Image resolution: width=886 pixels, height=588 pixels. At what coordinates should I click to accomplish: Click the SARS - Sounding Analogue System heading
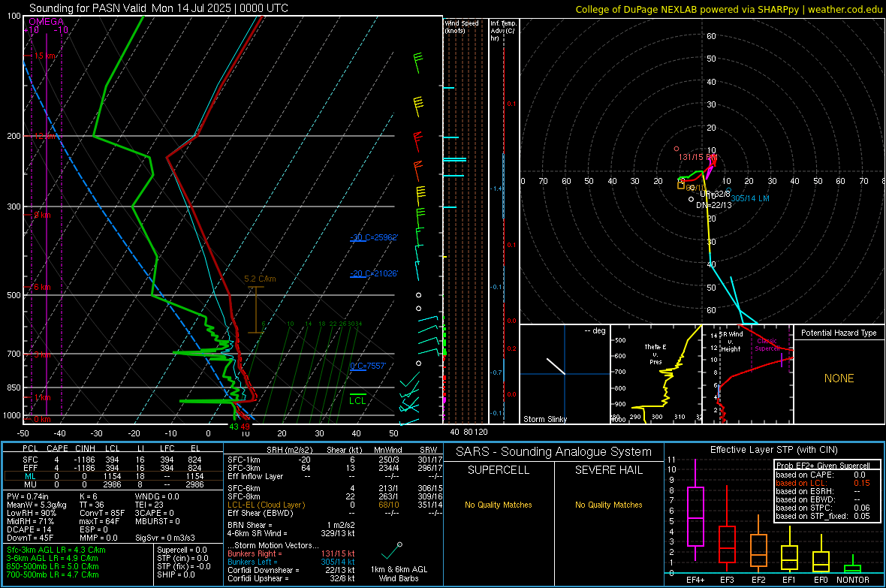pyautogui.click(x=554, y=452)
